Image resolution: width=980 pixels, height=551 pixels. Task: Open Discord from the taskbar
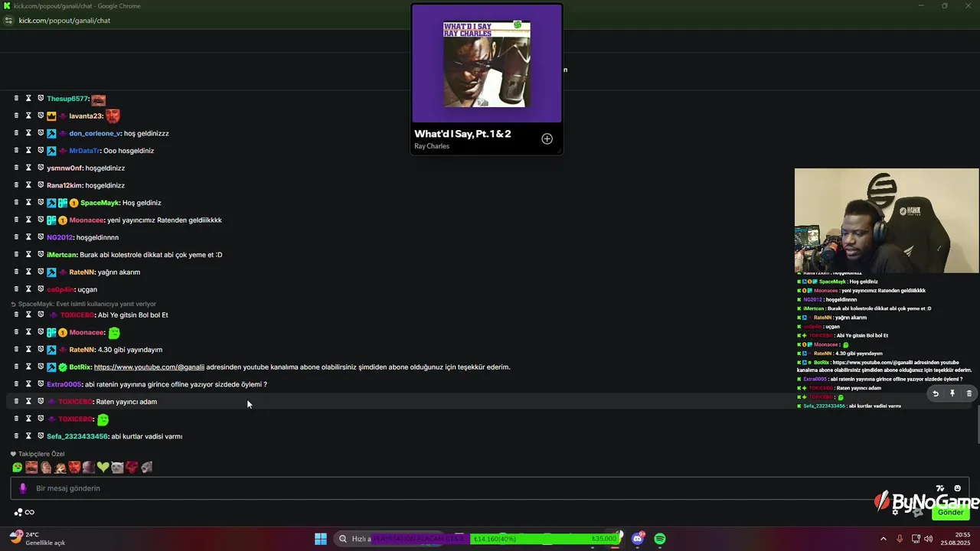638,539
